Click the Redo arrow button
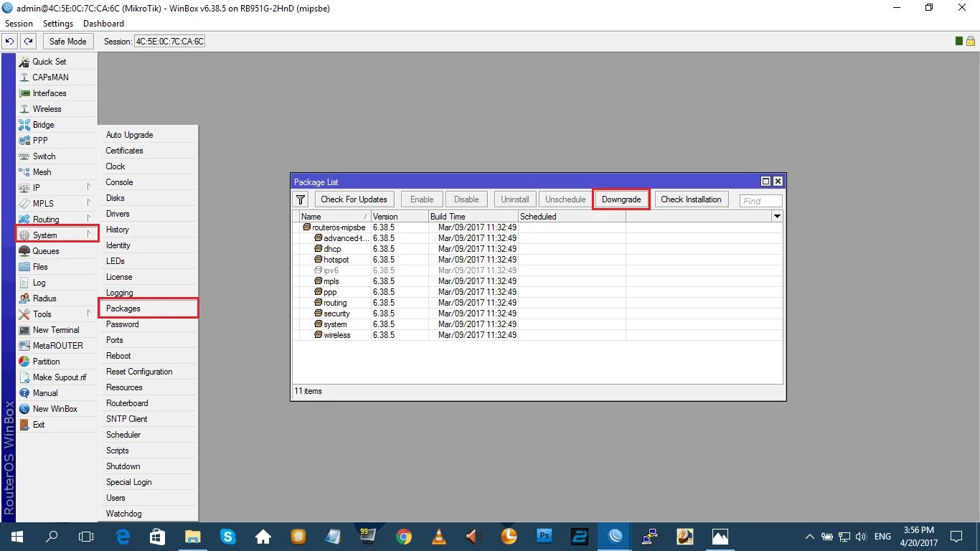The image size is (980, 551). [27, 42]
